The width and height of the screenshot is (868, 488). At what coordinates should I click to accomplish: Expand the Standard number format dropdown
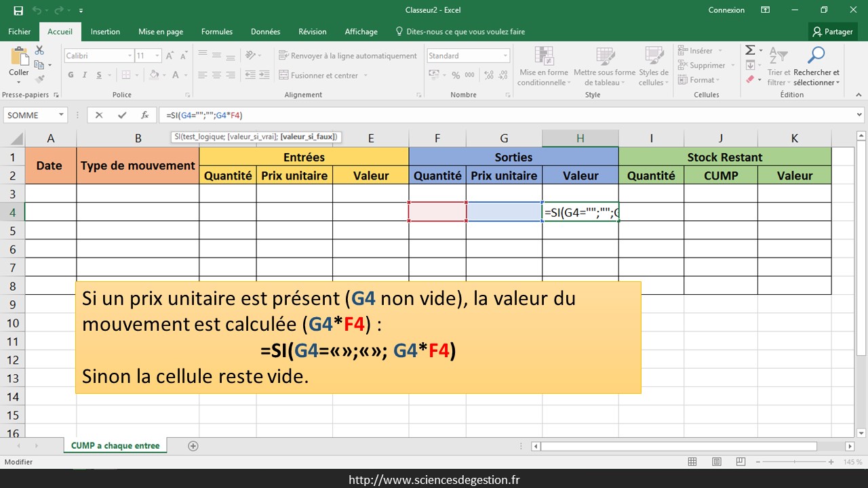pos(505,56)
